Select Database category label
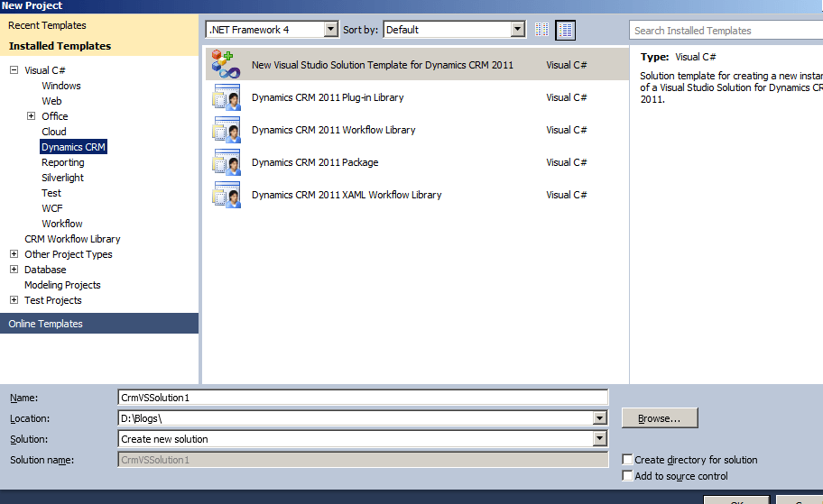823x504 pixels. (45, 269)
